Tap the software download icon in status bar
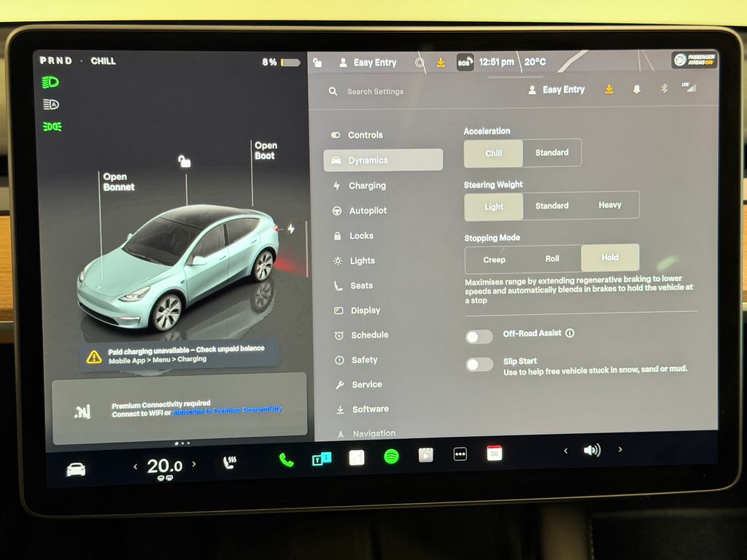Image resolution: width=747 pixels, height=560 pixels. [441, 63]
